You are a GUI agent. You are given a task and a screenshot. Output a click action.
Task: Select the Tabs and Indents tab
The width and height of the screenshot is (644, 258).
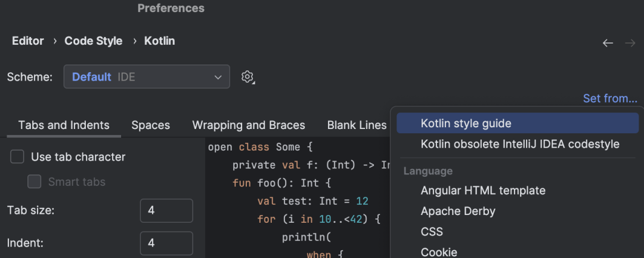64,125
